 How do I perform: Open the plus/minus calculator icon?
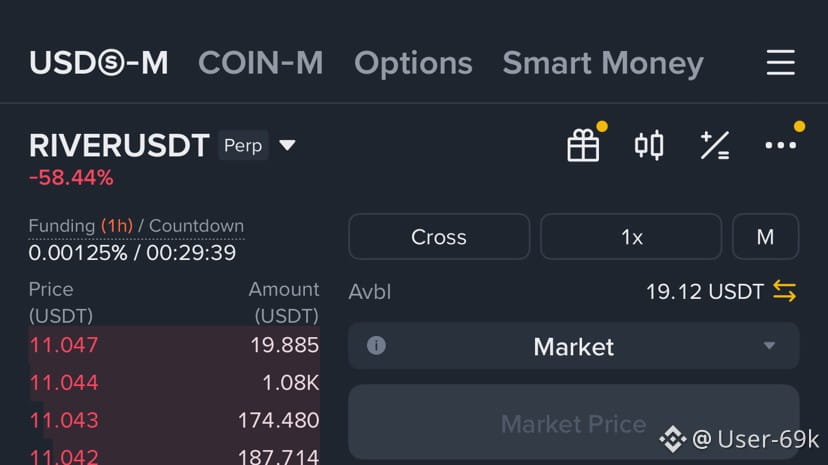(x=714, y=146)
